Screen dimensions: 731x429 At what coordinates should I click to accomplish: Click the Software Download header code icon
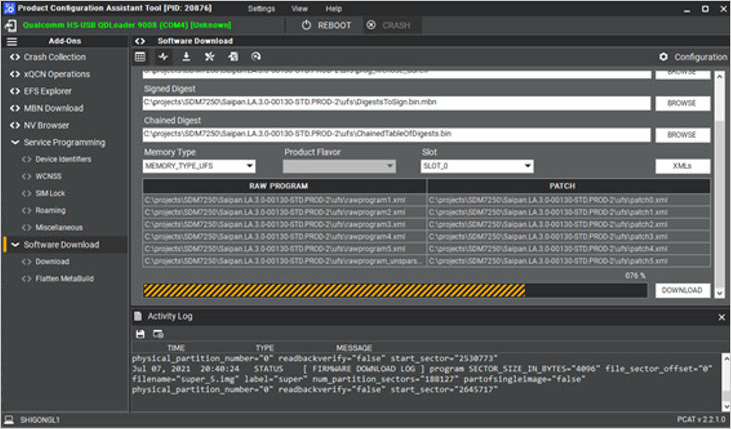pos(140,41)
